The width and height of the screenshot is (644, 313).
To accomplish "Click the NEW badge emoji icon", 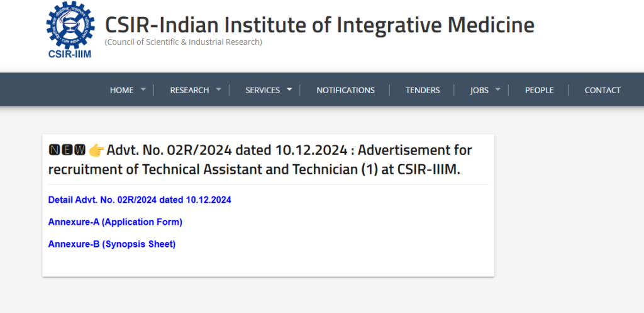I will coord(67,151).
